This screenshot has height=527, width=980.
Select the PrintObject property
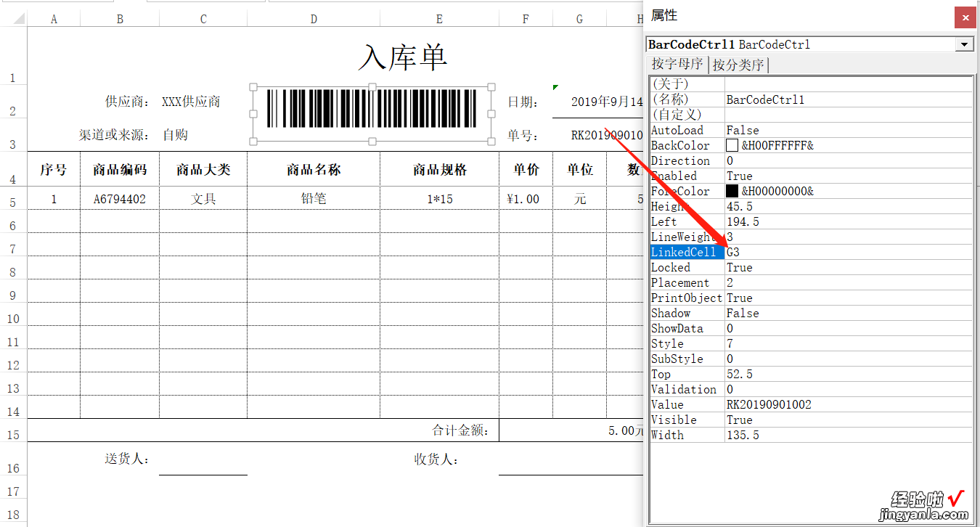(687, 298)
